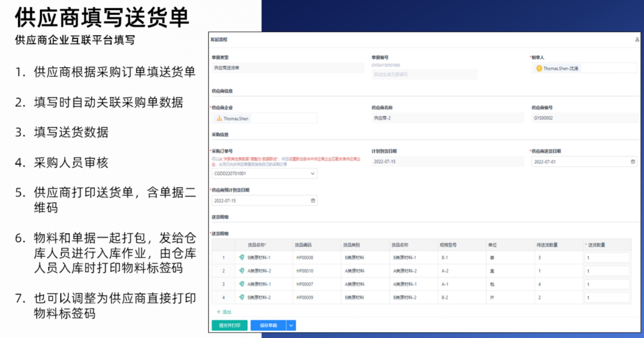Click cell HP00007 in the table
Screen dimensions: 644x338
point(305,284)
